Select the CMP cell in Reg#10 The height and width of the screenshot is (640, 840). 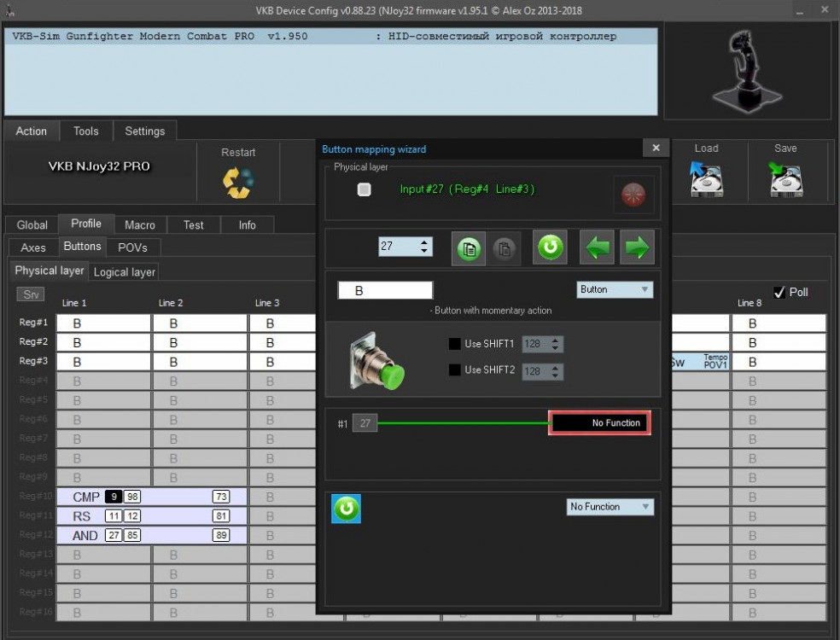(x=86, y=497)
